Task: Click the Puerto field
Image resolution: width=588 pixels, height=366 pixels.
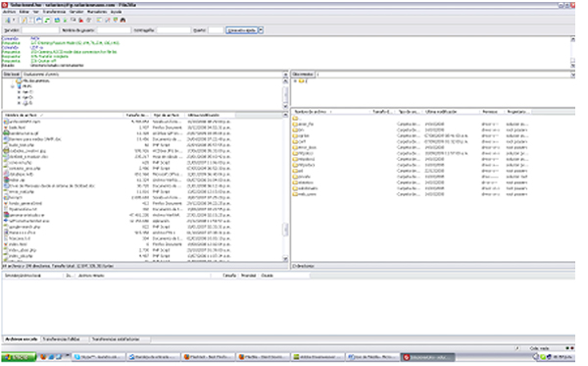Action: [x=216, y=30]
